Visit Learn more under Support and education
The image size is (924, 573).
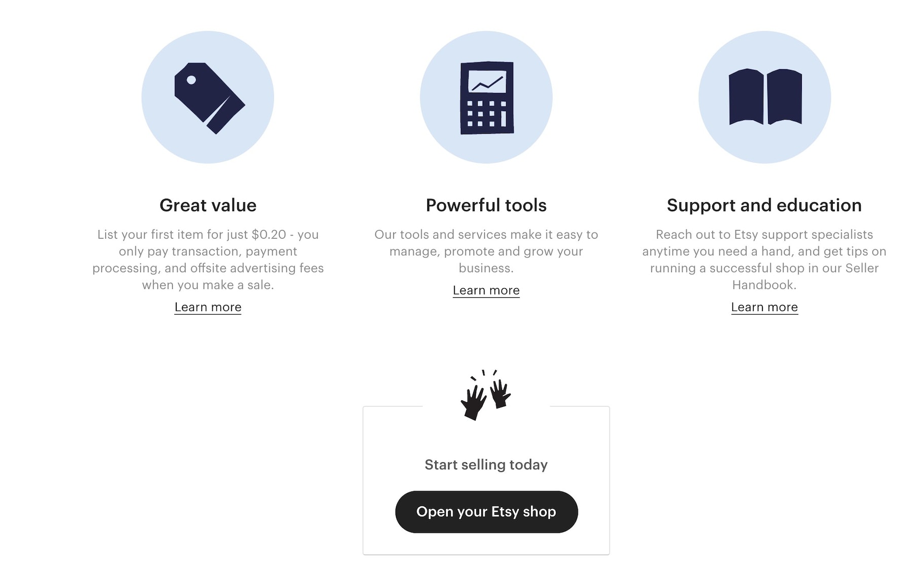click(x=764, y=307)
